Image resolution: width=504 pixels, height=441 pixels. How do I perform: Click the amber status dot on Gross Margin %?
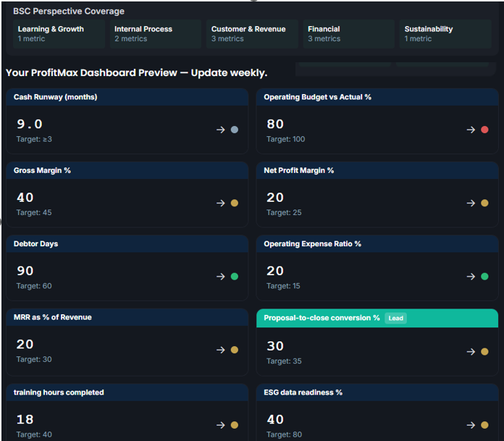coord(235,203)
